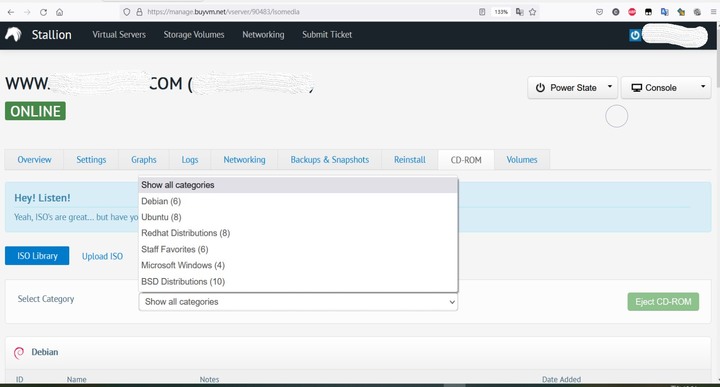Image resolution: width=720 pixels, height=387 pixels.
Task: Open the Pocket save icon
Action: pyautogui.click(x=599, y=12)
